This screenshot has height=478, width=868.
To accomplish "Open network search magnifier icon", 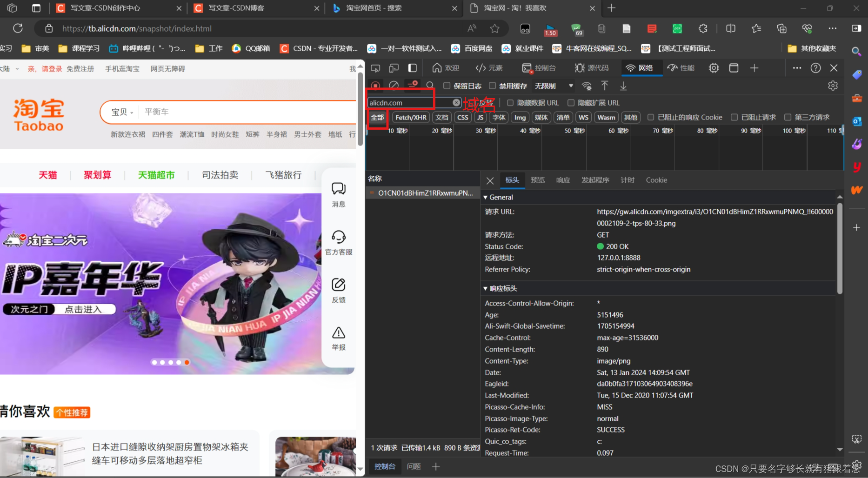I will pos(430,86).
